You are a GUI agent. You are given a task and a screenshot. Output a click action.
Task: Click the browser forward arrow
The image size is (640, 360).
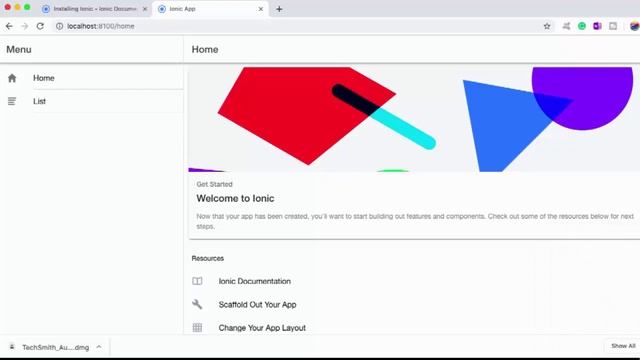pyautogui.click(x=24, y=26)
